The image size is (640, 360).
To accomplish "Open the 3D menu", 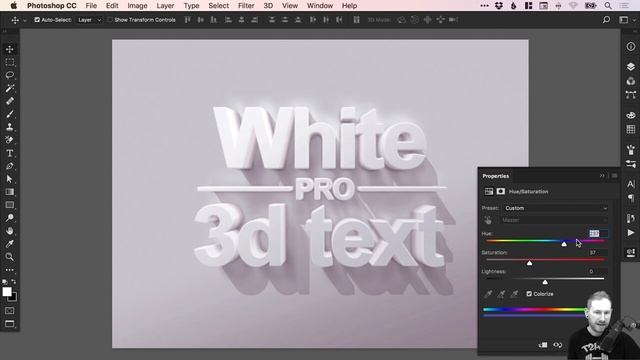I will (x=268, y=6).
